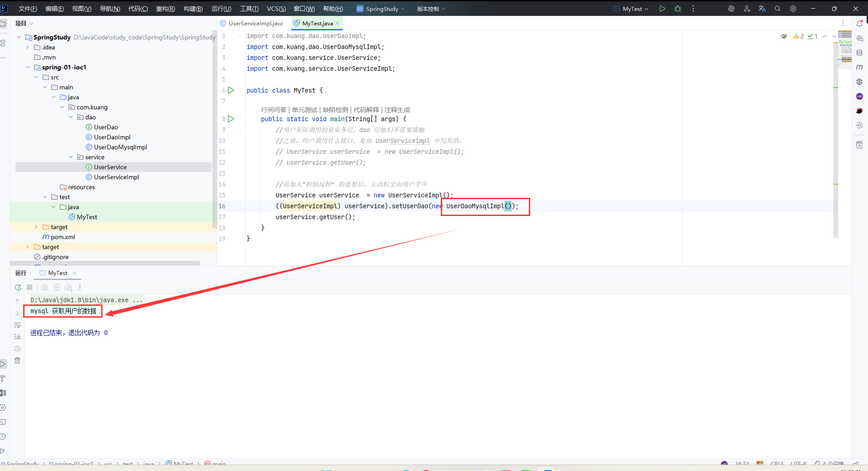This screenshot has width=868, height=471.
Task: Open the AI chat bubbles tool window
Action: coord(859,39)
